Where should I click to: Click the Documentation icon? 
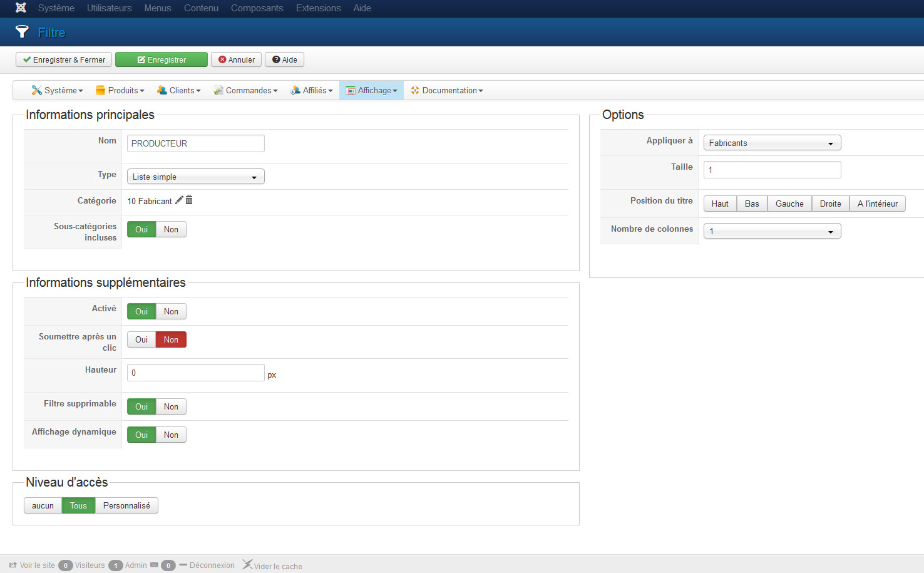tap(415, 90)
